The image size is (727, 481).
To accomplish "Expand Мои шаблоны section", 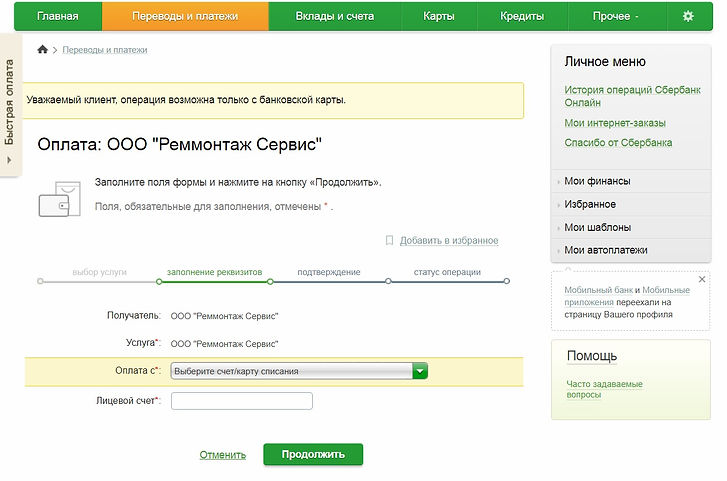I will click(x=597, y=227).
